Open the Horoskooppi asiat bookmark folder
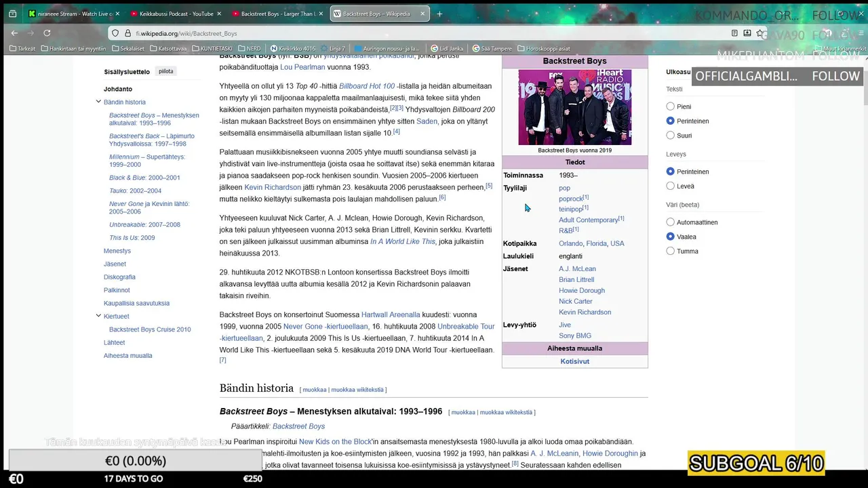The height and width of the screenshot is (488, 868). (x=543, y=49)
